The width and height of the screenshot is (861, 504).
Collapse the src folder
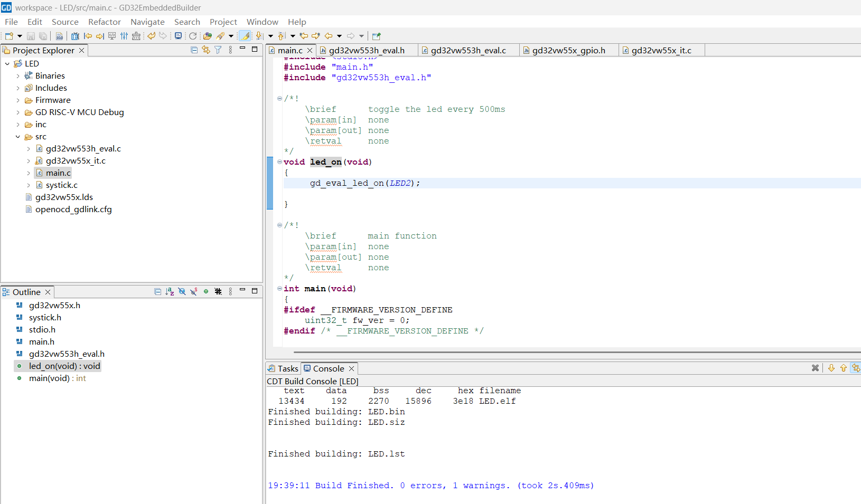18,137
